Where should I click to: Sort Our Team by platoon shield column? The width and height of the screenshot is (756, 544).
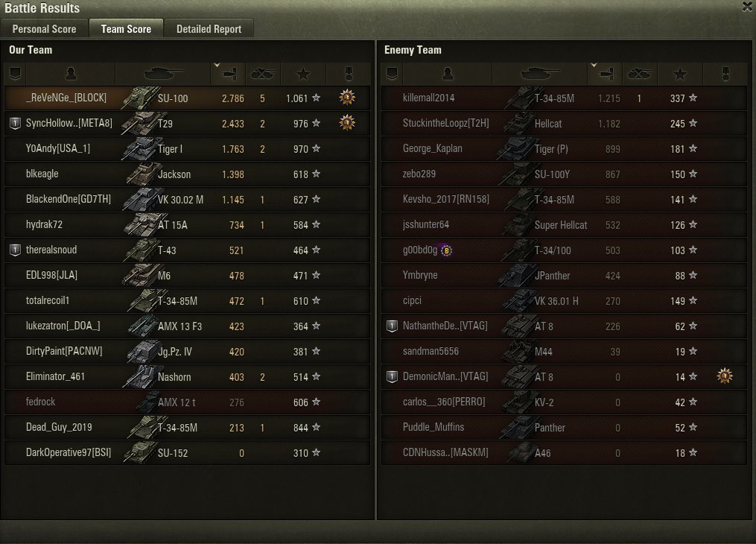point(16,74)
